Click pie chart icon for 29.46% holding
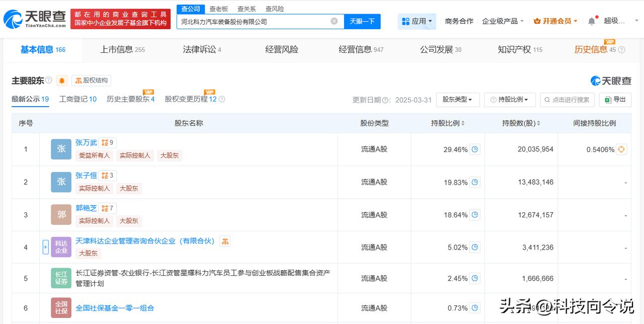This screenshot has height=324, width=644. point(474,149)
